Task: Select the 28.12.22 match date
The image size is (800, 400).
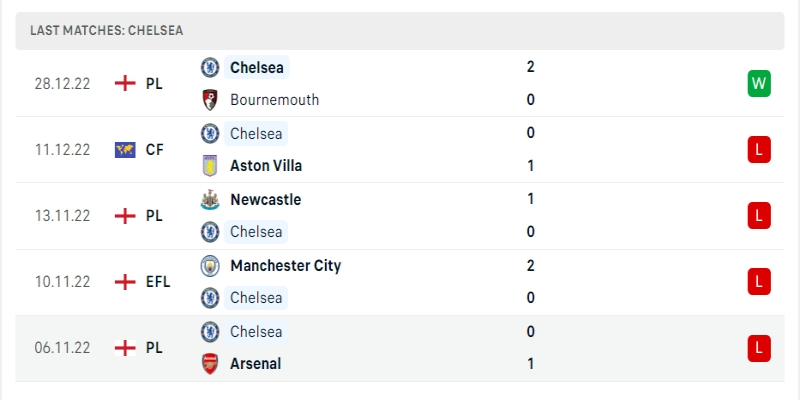Action: click(62, 84)
